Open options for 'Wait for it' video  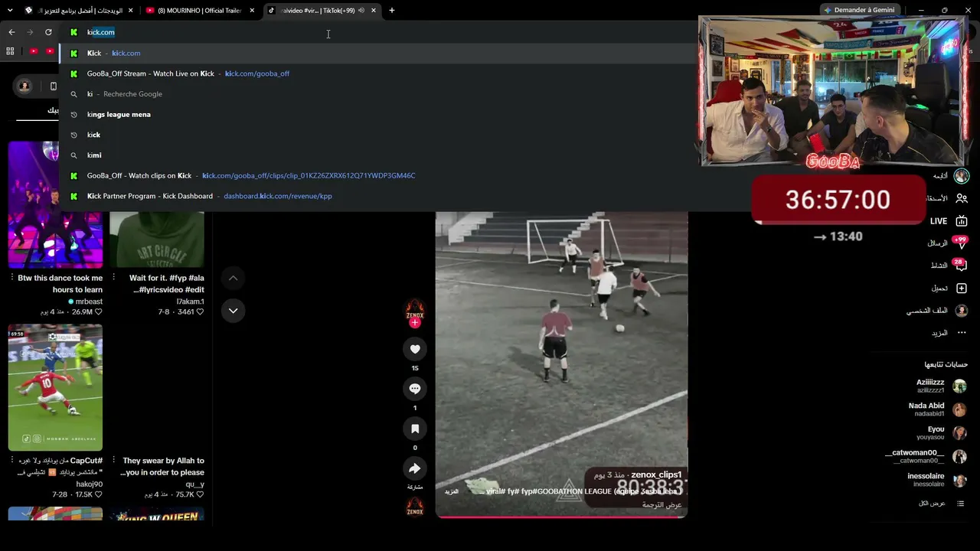tap(113, 278)
